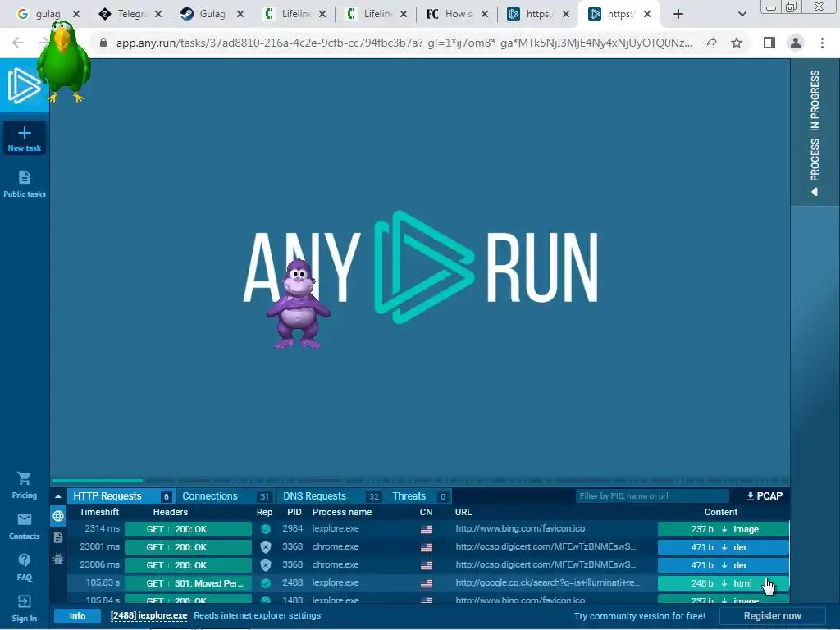Click the purple BonziBuddy gorilla character

298,304
